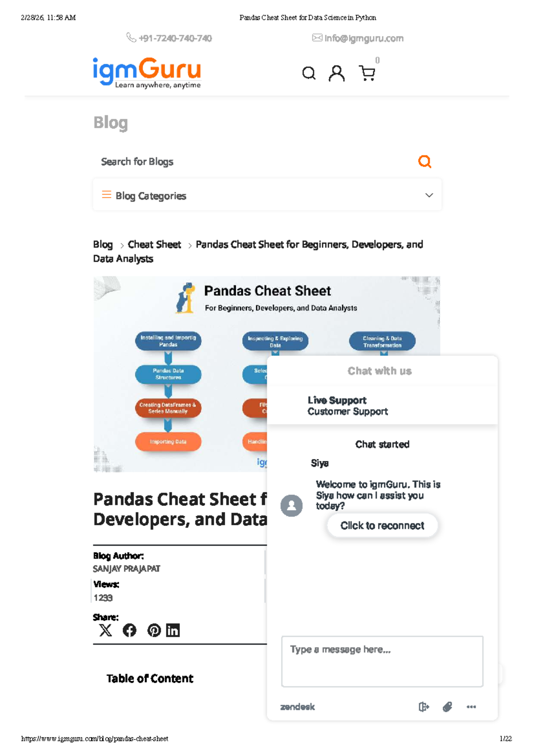Open chat options three-dots menu
Screen dimensions: 534x756
coord(471,707)
